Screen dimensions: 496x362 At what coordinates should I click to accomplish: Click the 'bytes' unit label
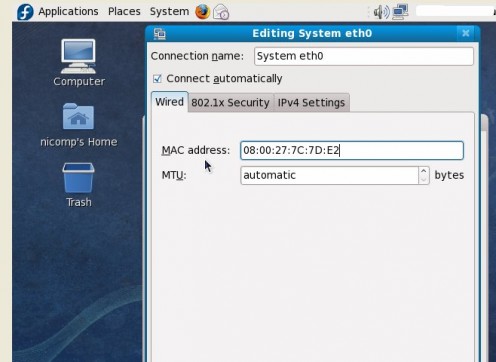coord(449,175)
